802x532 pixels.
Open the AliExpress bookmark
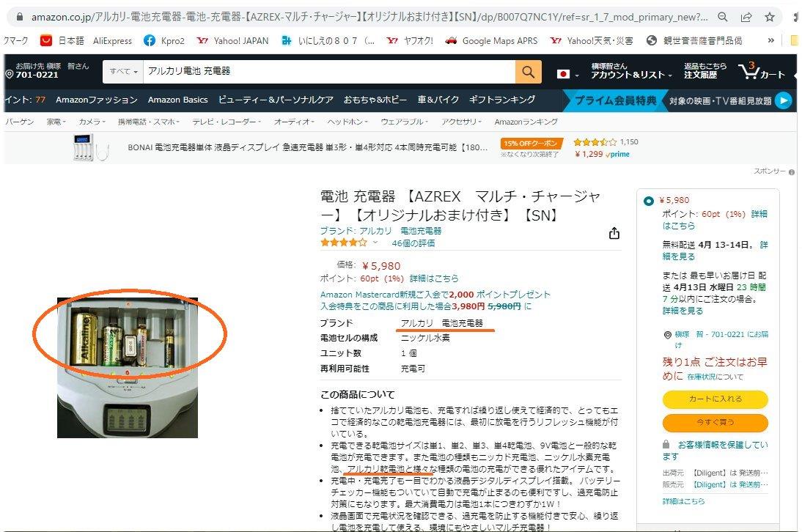pyautogui.click(x=112, y=41)
